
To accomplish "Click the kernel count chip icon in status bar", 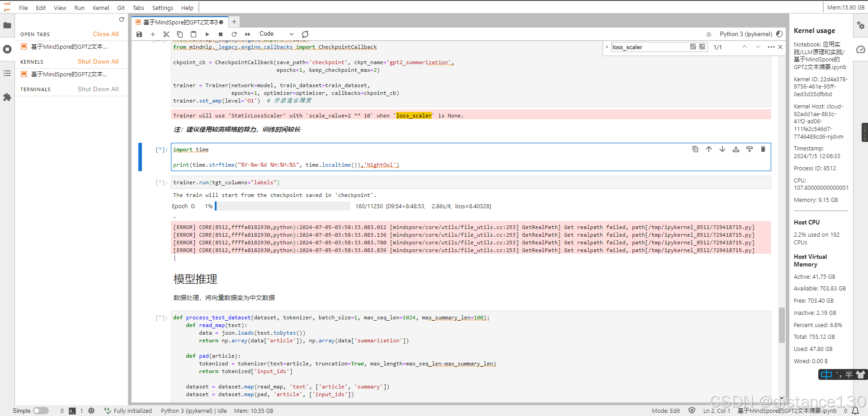I will click(x=91, y=411).
